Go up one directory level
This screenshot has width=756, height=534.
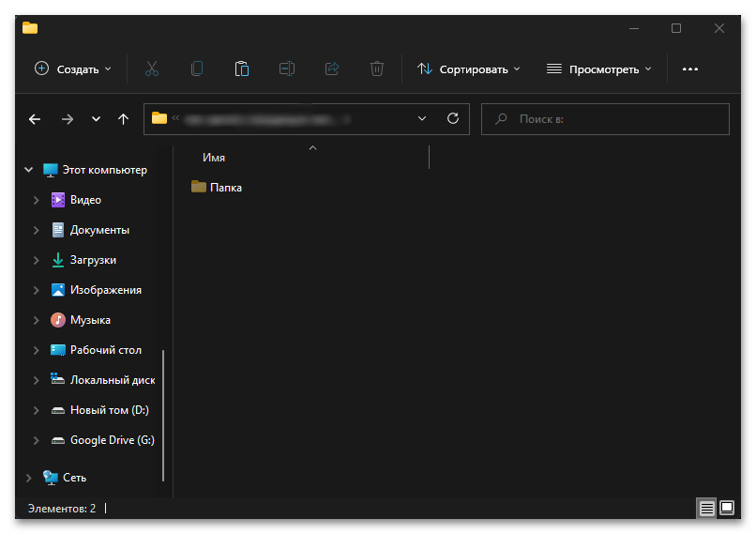point(123,119)
